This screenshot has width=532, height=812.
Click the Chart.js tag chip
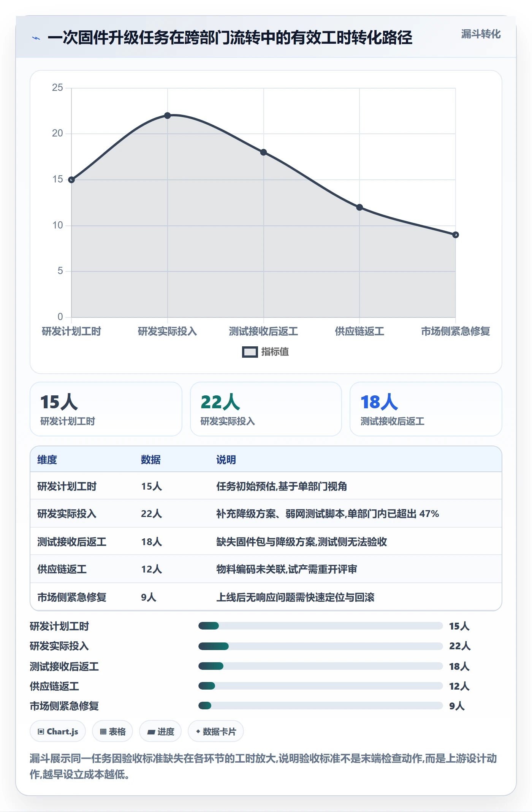[x=58, y=731]
